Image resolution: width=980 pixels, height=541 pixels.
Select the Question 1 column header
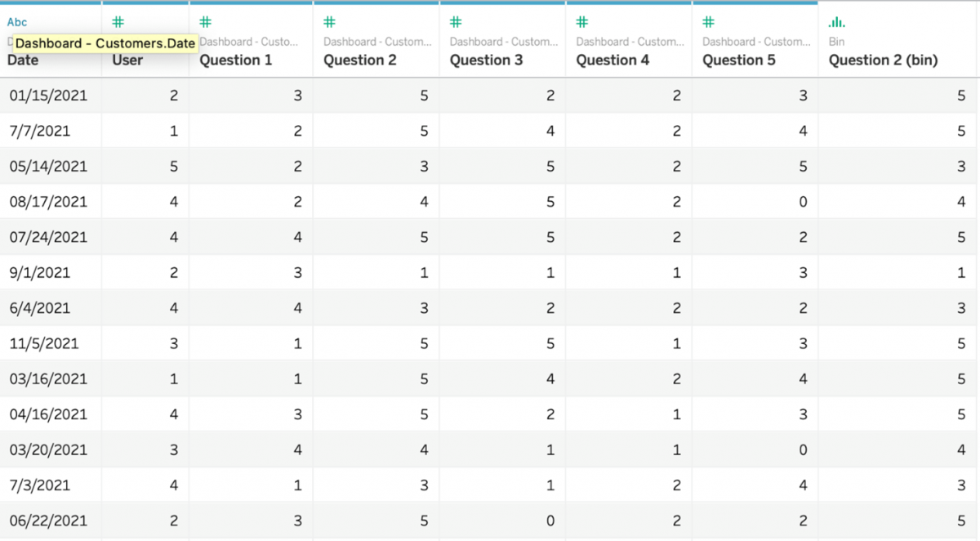235,60
